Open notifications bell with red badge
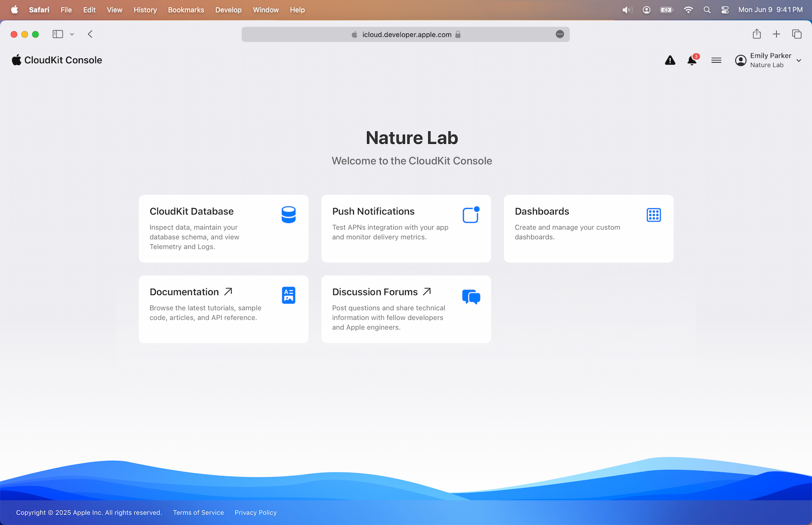The width and height of the screenshot is (812, 525). 692,61
